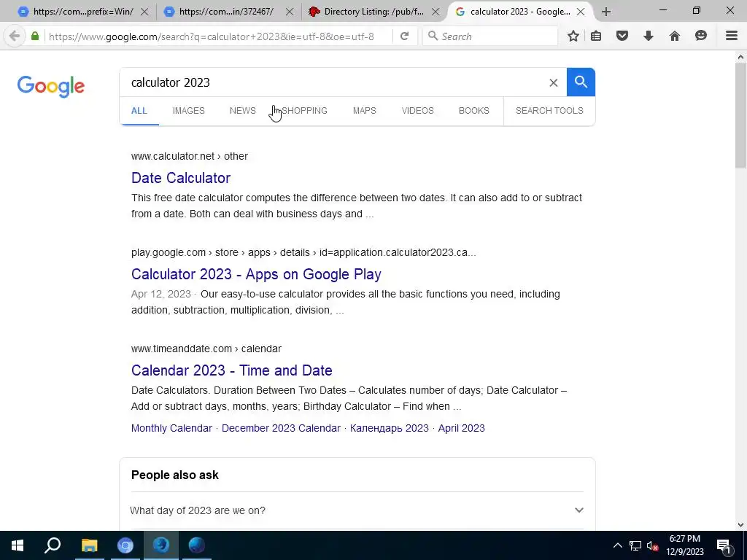Open the April 2023 sitelink
The image size is (747, 560).
pos(462,428)
